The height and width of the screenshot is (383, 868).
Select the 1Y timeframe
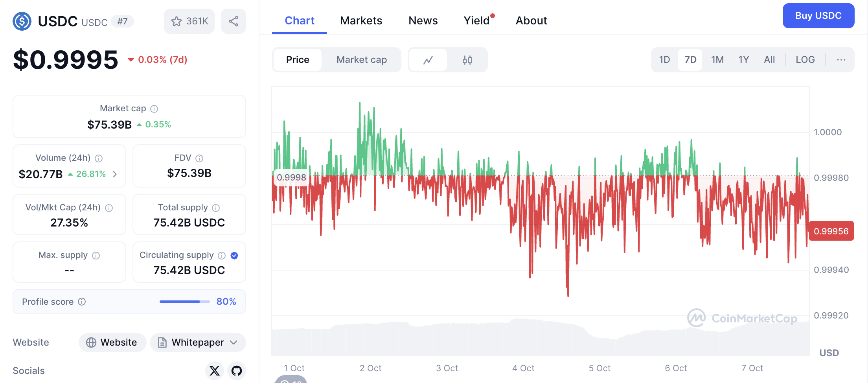click(x=743, y=59)
